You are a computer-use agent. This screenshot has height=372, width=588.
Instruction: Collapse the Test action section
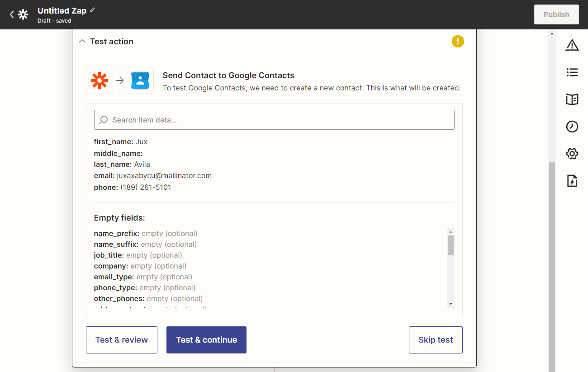pos(82,42)
